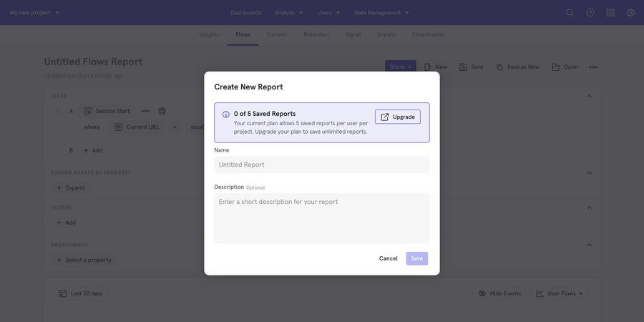This screenshot has width=644, height=322.
Task: Click the search magnifier icon
Action: [x=570, y=13]
